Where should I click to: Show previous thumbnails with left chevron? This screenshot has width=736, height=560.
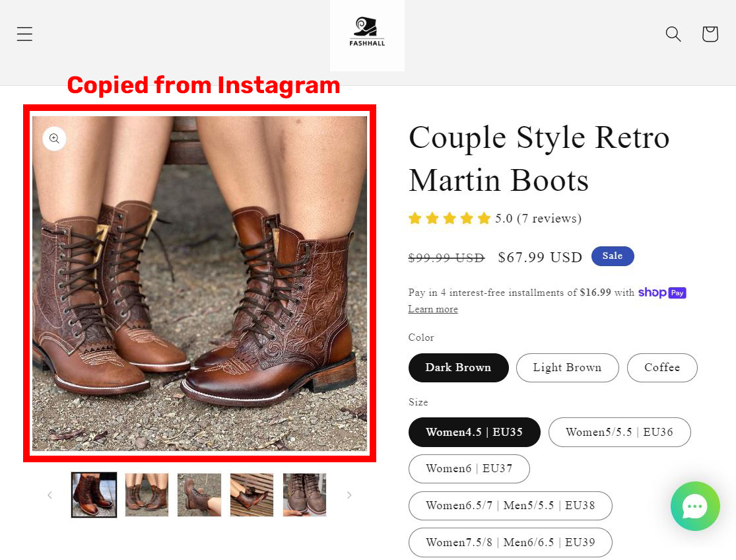point(50,495)
